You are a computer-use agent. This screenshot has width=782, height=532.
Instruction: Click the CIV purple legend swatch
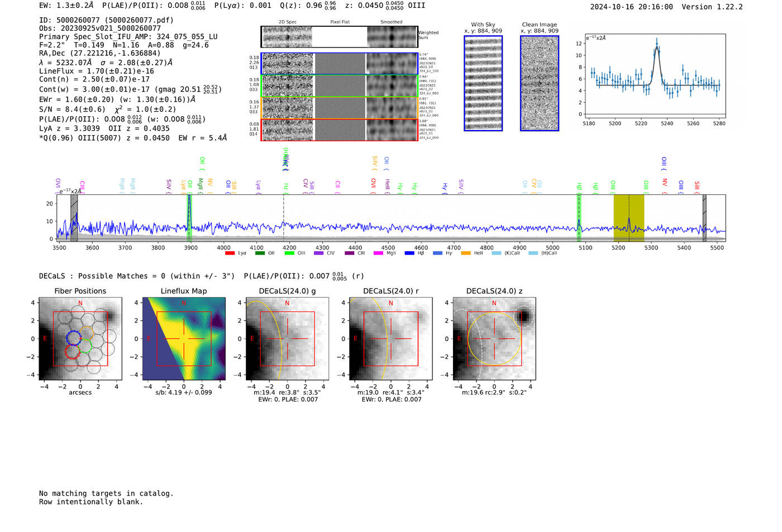click(319, 253)
